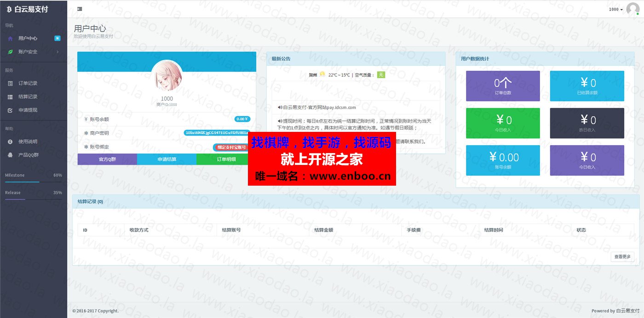Viewport: 644px width, 318px height.
Task: Click the blue 申请结算 button
Action: tap(167, 159)
